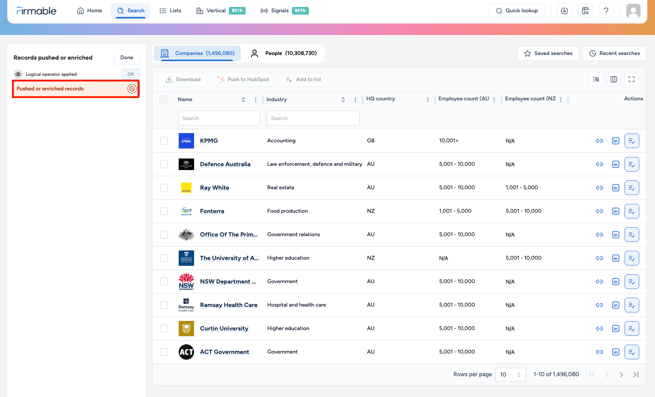Viewport: 655px width, 397px height.
Task: Toggle fullscreen table view icon
Action: coord(631,79)
